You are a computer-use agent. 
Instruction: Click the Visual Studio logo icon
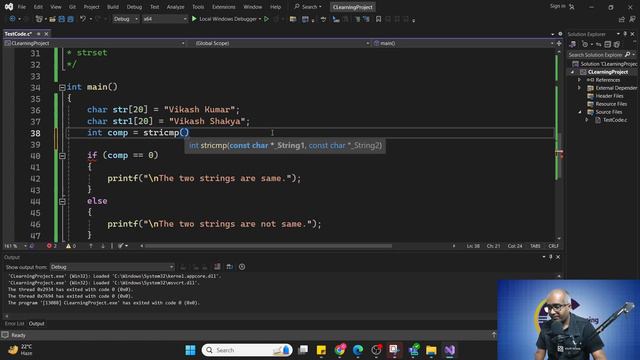(9, 7)
